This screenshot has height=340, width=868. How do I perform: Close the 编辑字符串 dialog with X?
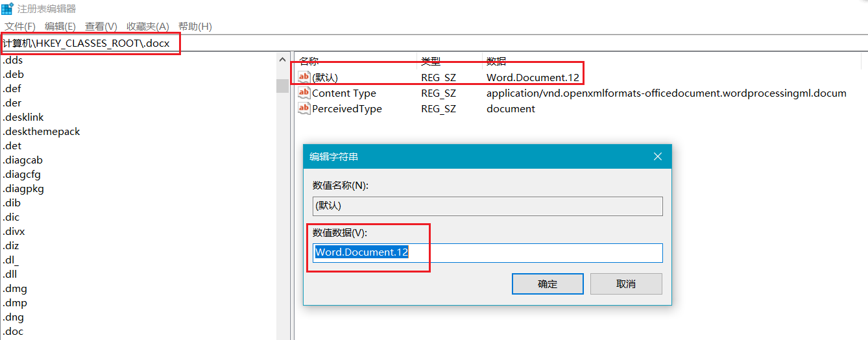click(x=657, y=156)
